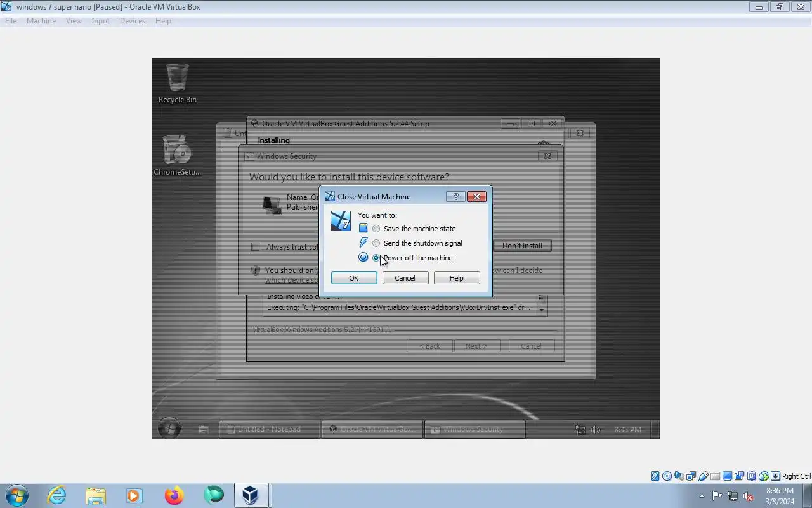The height and width of the screenshot is (508, 812).
Task: Select Send the shutdown signal option
Action: 417,243
